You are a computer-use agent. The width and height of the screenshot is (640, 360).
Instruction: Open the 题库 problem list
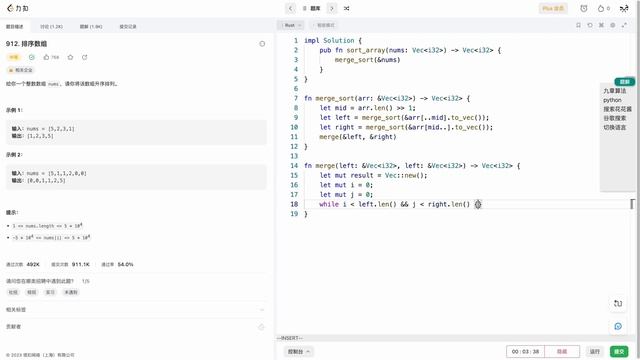pyautogui.click(x=313, y=8)
